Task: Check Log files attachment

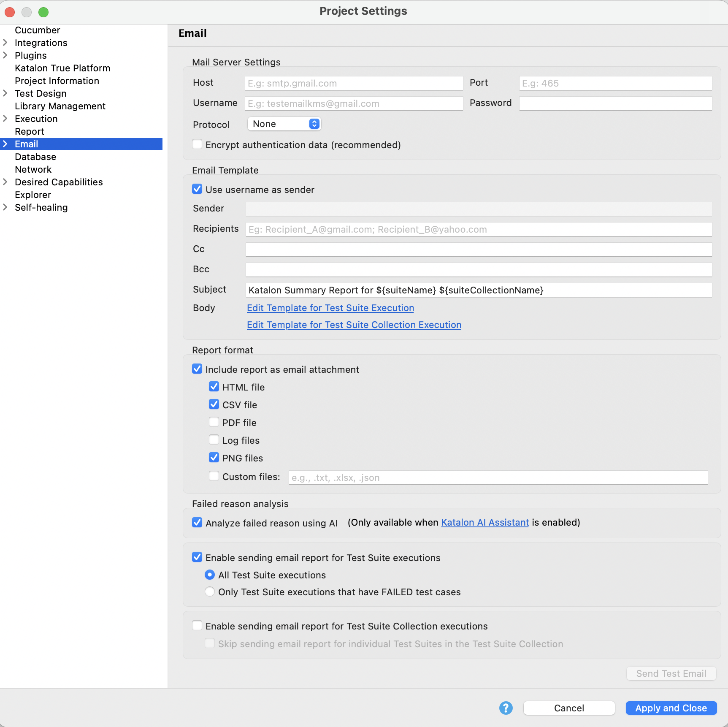Action: point(214,440)
